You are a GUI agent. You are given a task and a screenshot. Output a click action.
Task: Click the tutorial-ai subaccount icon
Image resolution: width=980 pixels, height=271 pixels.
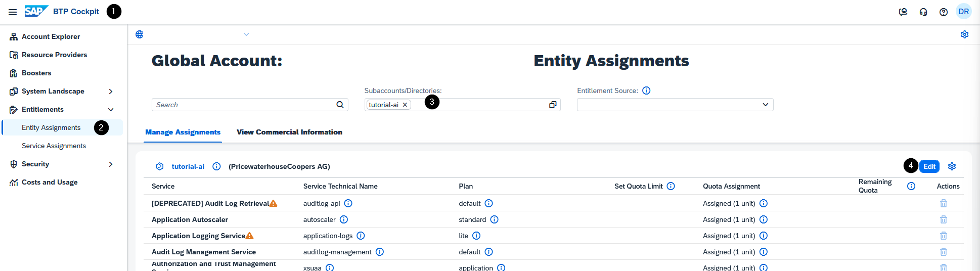(160, 166)
